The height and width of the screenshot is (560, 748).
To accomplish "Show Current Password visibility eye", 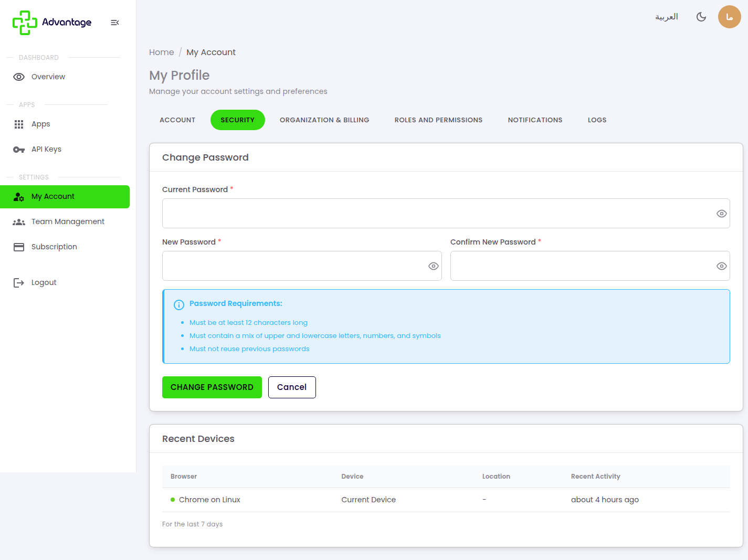I will click(722, 214).
